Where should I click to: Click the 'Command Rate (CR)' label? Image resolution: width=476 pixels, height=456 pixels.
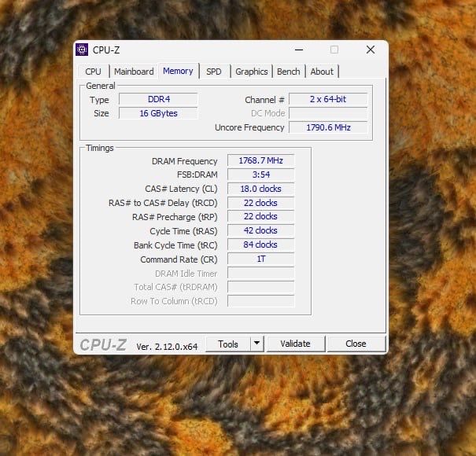point(179,259)
